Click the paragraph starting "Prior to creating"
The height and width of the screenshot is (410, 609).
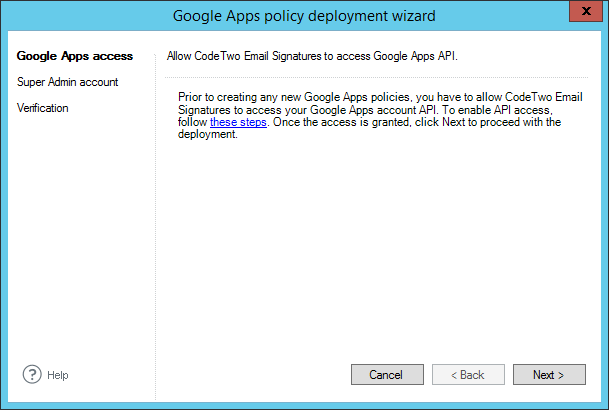tap(380, 115)
